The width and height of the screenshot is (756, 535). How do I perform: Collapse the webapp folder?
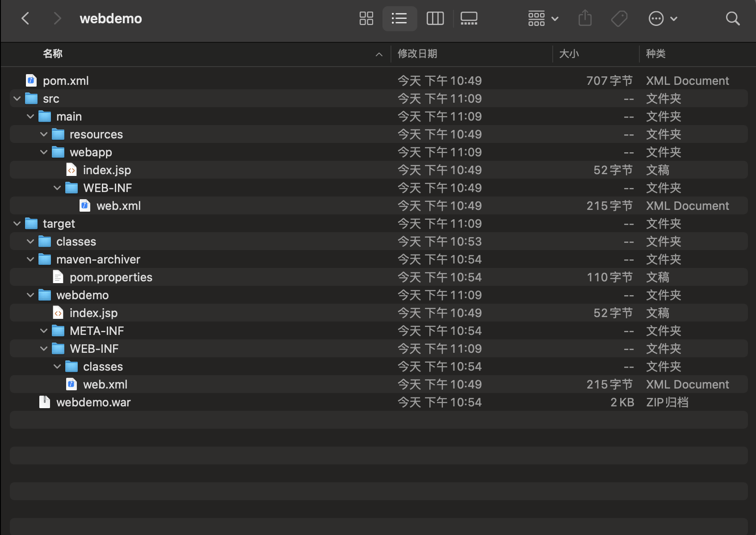[x=44, y=152]
